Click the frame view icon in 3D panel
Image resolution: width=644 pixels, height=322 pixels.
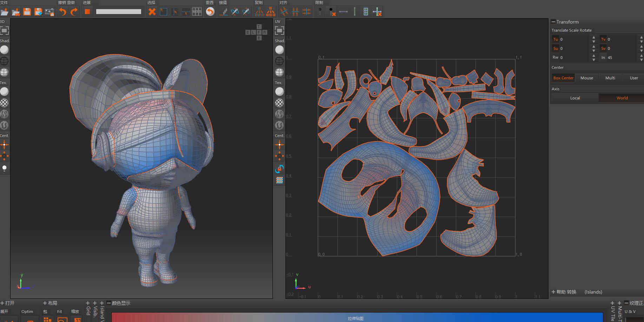(x=4, y=31)
